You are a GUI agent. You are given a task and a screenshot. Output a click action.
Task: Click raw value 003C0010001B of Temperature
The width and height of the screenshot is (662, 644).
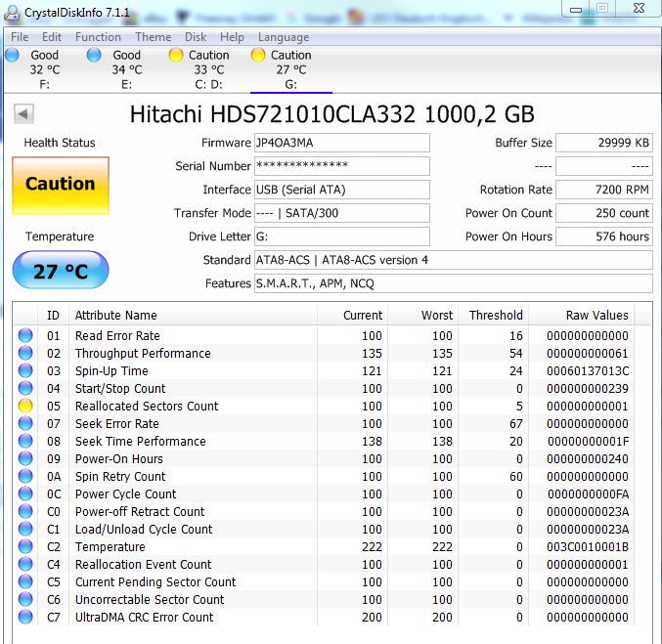click(x=588, y=546)
